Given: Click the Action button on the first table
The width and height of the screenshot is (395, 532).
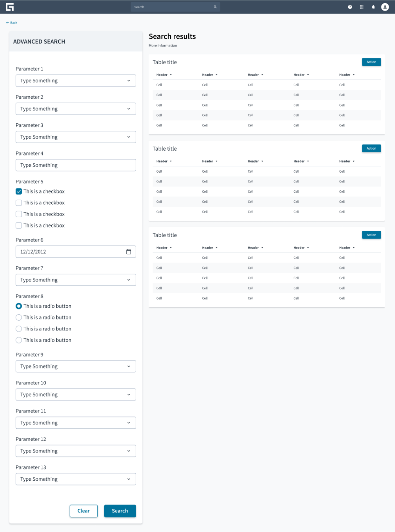Looking at the screenshot, I should click(371, 62).
